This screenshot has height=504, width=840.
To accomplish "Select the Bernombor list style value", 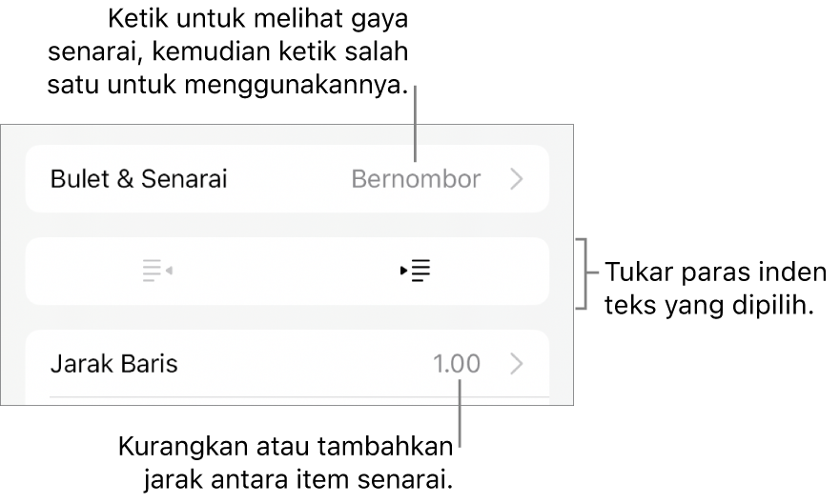I will point(416,179).
